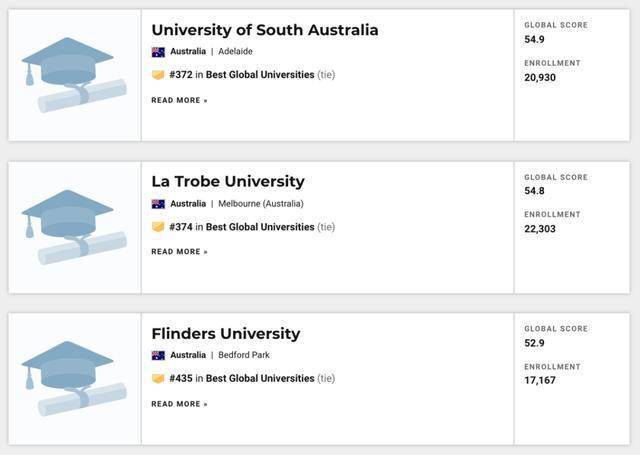Screen dimensions: 640x455
Task: Click Best Global Universities link in #372 ranking
Action: click(260, 75)
